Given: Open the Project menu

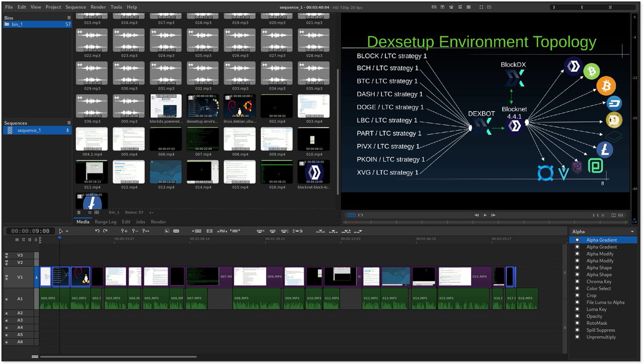Looking at the screenshot, I should tap(53, 7).
